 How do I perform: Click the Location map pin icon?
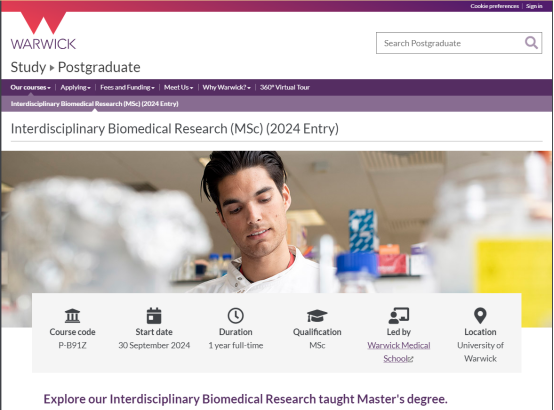[480, 316]
